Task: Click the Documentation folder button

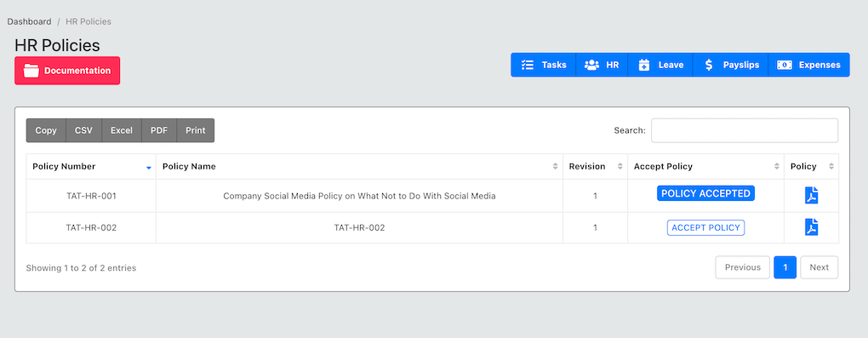Action: (x=67, y=71)
